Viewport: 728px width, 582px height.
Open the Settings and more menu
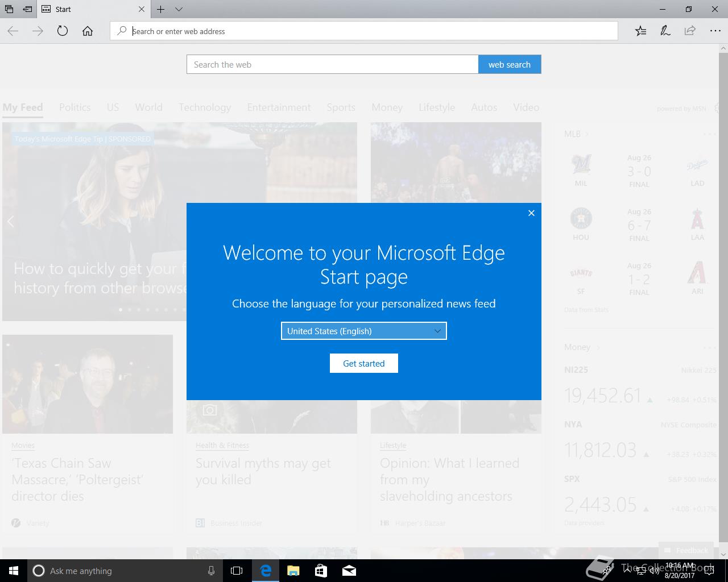(x=715, y=31)
